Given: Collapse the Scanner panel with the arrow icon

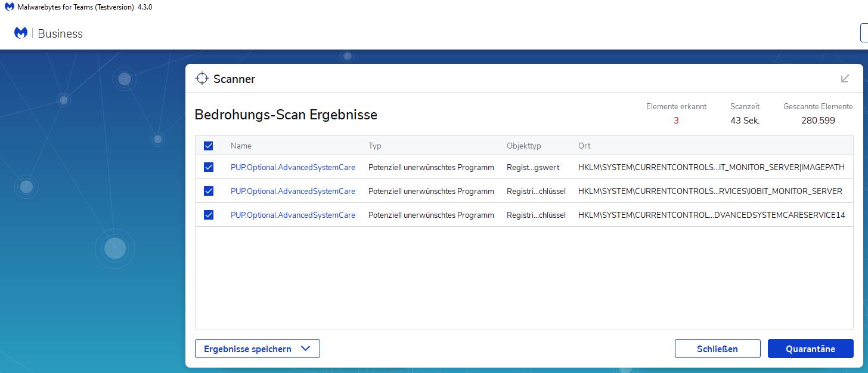Looking at the screenshot, I should click(x=845, y=78).
